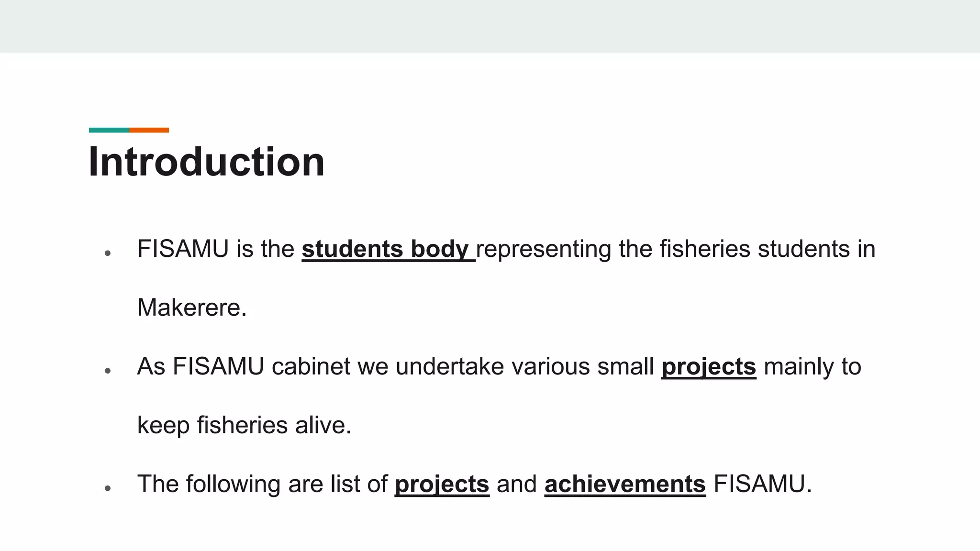Viewport: 980px width, 551px height.
Task: Click the Introduction slide title
Action: click(207, 162)
